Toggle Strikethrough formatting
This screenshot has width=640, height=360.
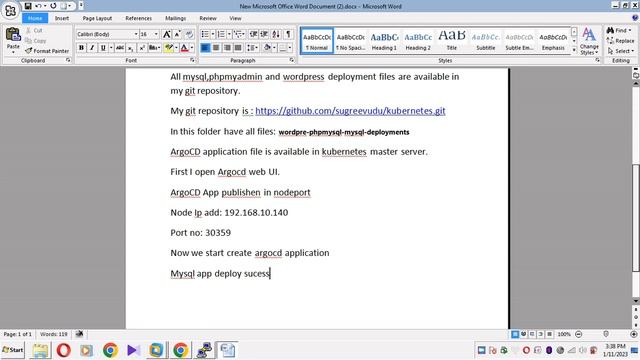click(120, 48)
